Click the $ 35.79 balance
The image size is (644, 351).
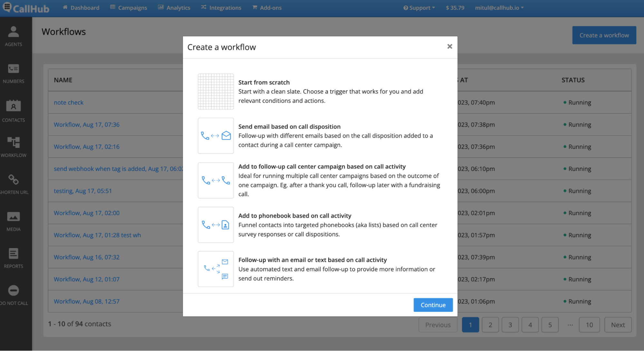tap(455, 8)
